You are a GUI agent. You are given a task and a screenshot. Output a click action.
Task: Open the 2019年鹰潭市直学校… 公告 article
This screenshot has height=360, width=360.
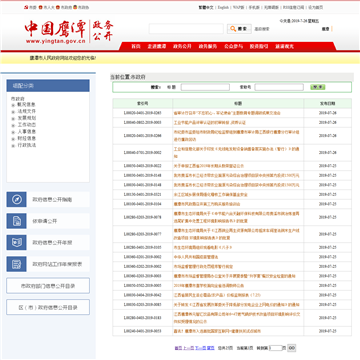[209, 286]
